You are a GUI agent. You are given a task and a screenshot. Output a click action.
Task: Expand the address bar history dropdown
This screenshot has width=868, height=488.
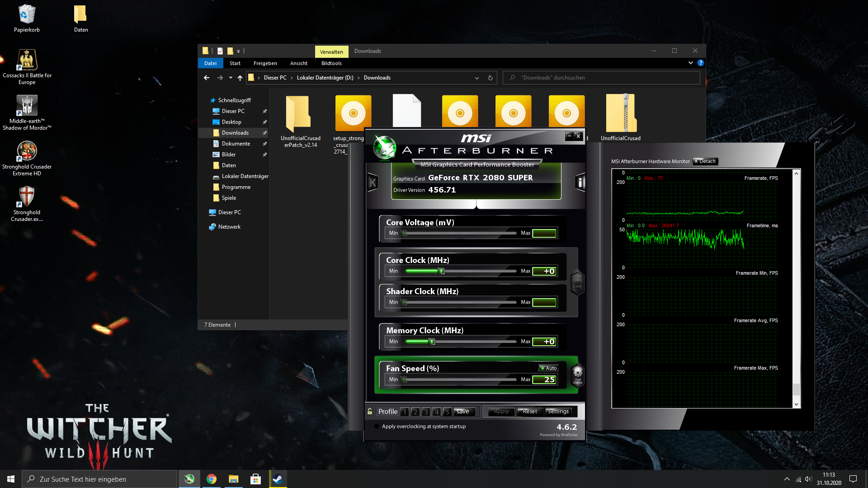tap(476, 78)
